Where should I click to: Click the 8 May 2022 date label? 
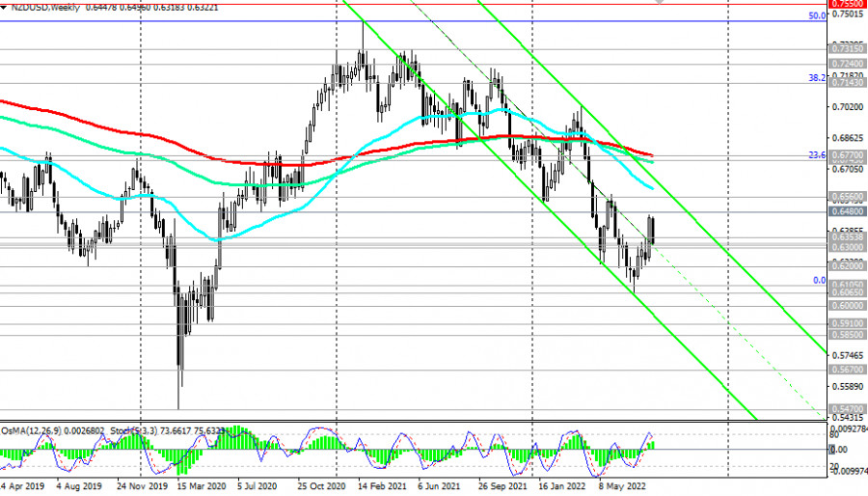coord(622,486)
